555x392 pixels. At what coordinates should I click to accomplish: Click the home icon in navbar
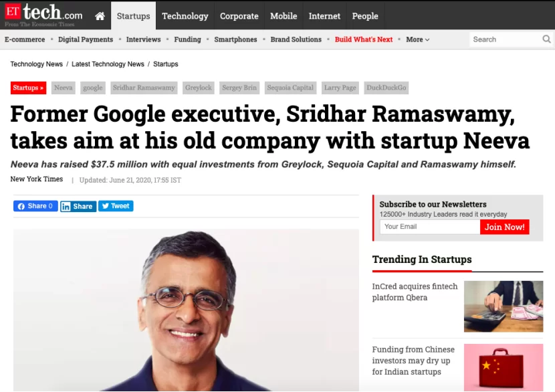100,16
